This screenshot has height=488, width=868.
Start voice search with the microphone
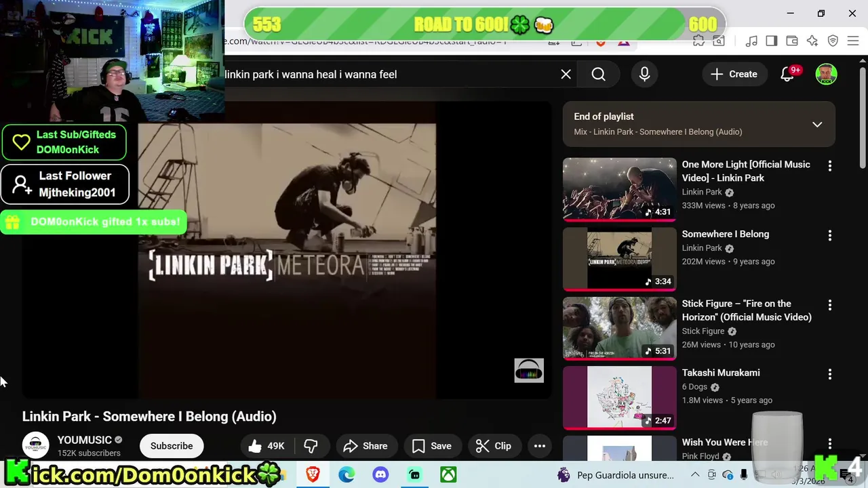(644, 75)
